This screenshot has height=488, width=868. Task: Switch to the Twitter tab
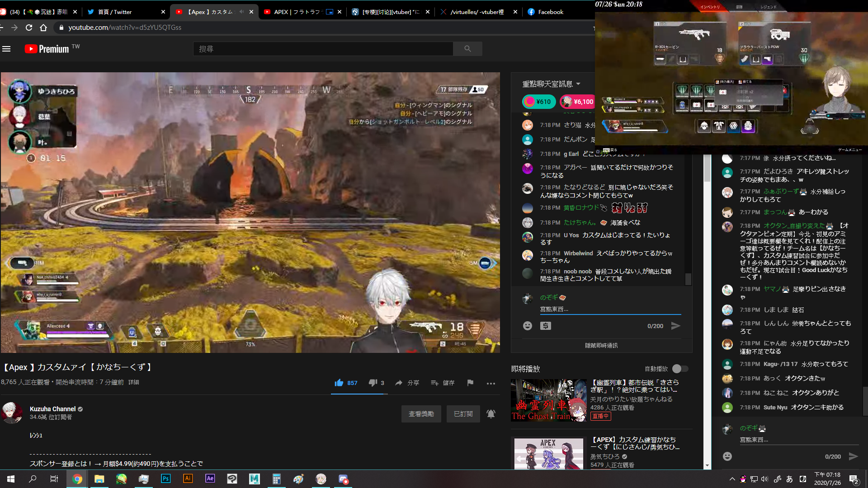point(126,12)
